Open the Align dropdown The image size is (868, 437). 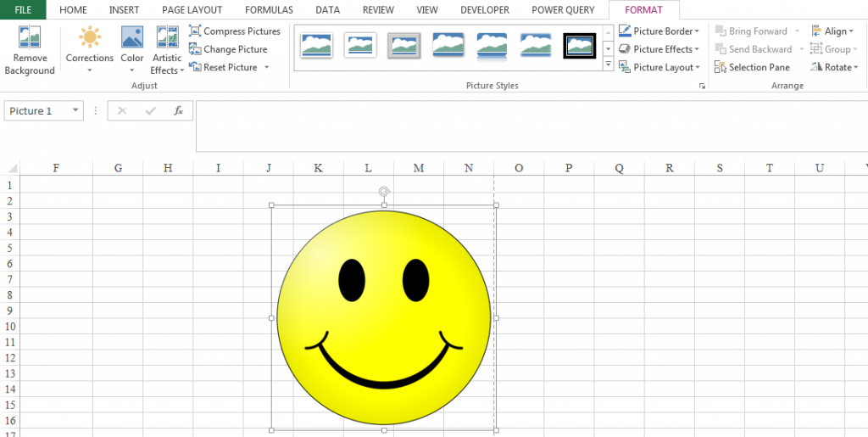tap(832, 31)
